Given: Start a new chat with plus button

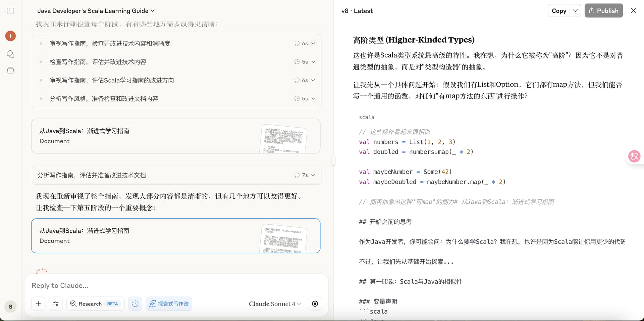Looking at the screenshot, I should click(10, 36).
